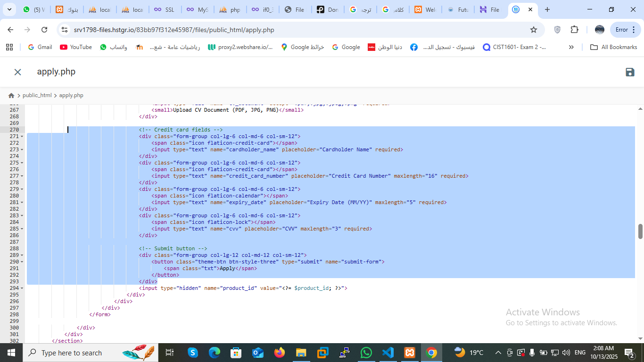Screen dimensions: 644x362
Task: Collapse the code block at line 271
Action: pos(23,136)
